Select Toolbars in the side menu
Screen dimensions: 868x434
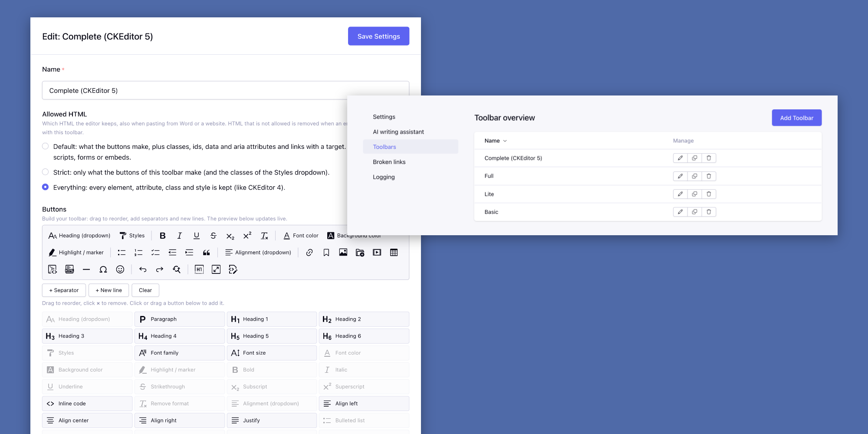(x=411, y=147)
